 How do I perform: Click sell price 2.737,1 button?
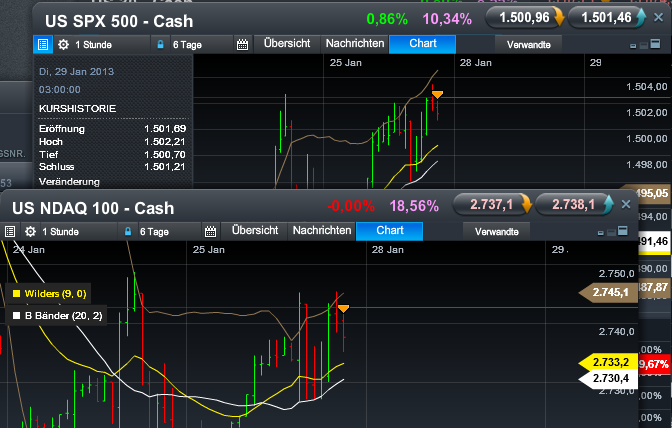tap(492, 204)
